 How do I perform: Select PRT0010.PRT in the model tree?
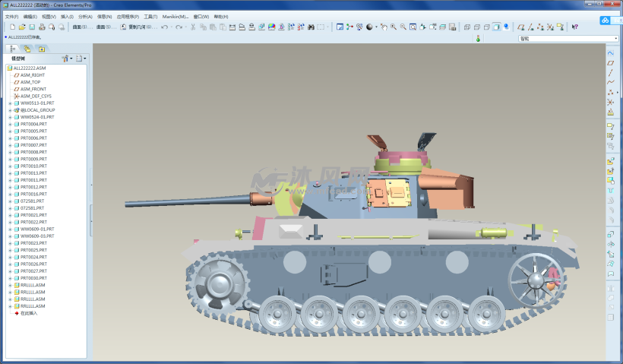[x=33, y=166]
